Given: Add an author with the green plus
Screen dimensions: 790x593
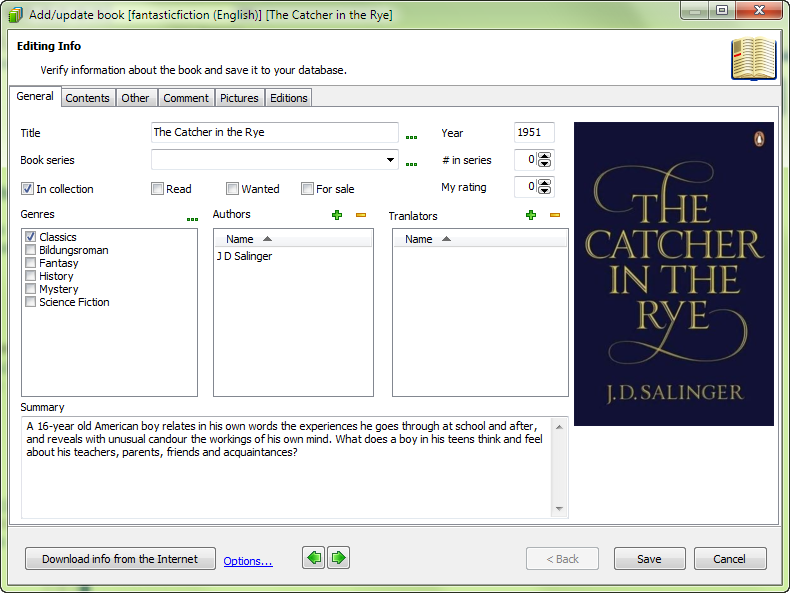Looking at the screenshot, I should point(337,215).
